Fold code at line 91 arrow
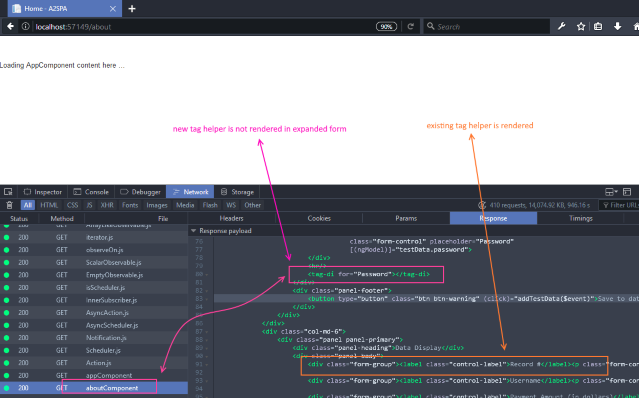The image size is (639, 398). (207, 365)
